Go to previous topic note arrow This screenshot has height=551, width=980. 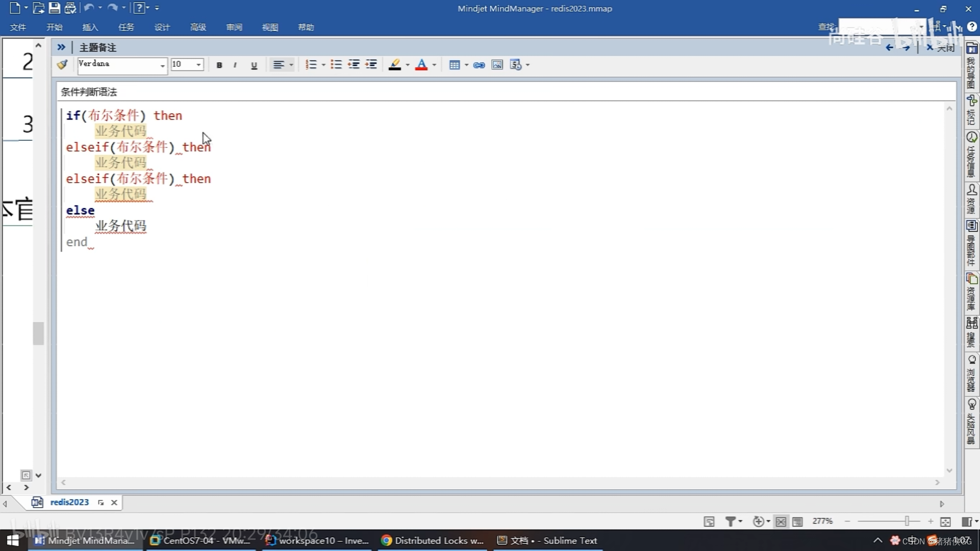coord(889,47)
